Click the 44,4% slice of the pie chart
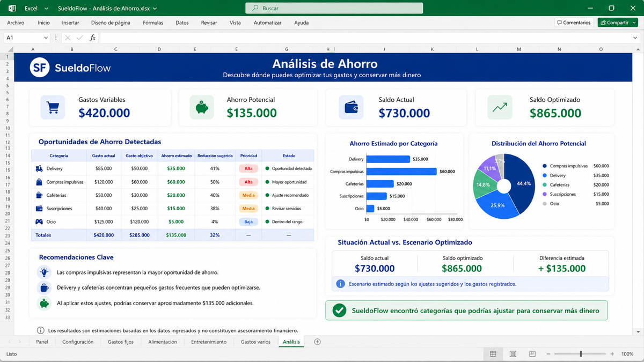This screenshot has width=644, height=362. tap(523, 185)
